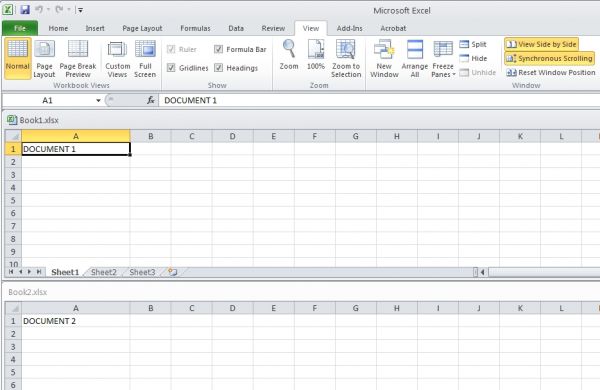Viewport: 600px width, 390px height.
Task: Open the green File tab
Action: 20,28
